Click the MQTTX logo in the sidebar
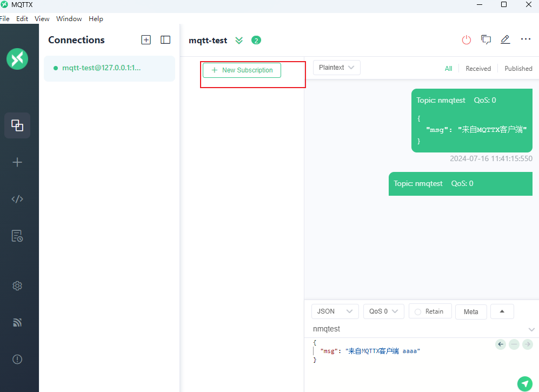This screenshot has width=539, height=392. [x=17, y=59]
